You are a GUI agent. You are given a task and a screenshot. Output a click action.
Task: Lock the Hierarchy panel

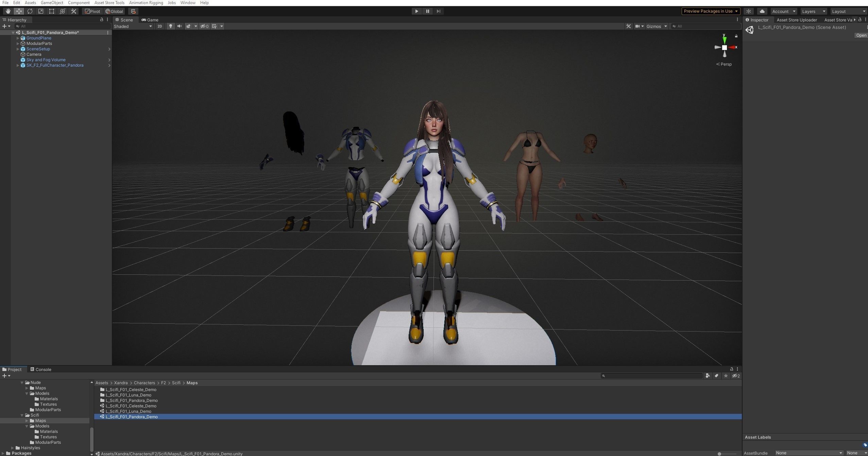pos(101,20)
